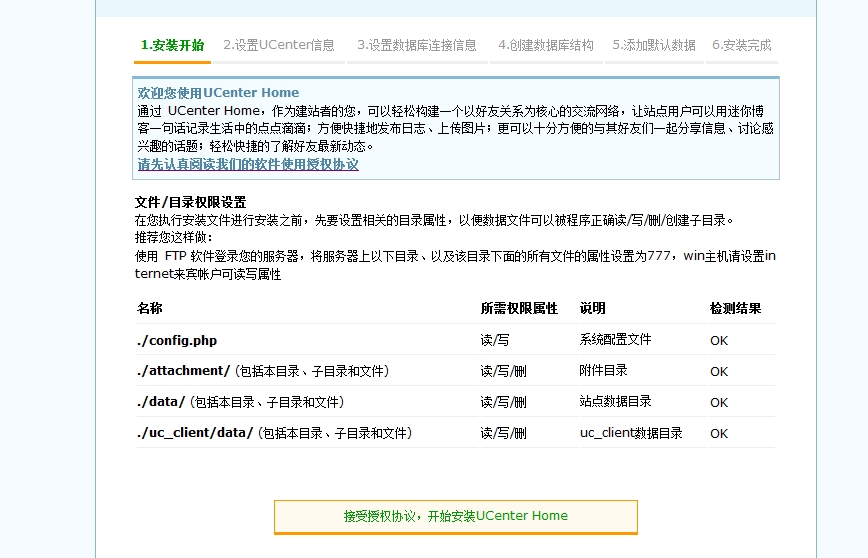Click the 系统配置文件 description cell
The height and width of the screenshot is (558, 868).
[x=615, y=339]
